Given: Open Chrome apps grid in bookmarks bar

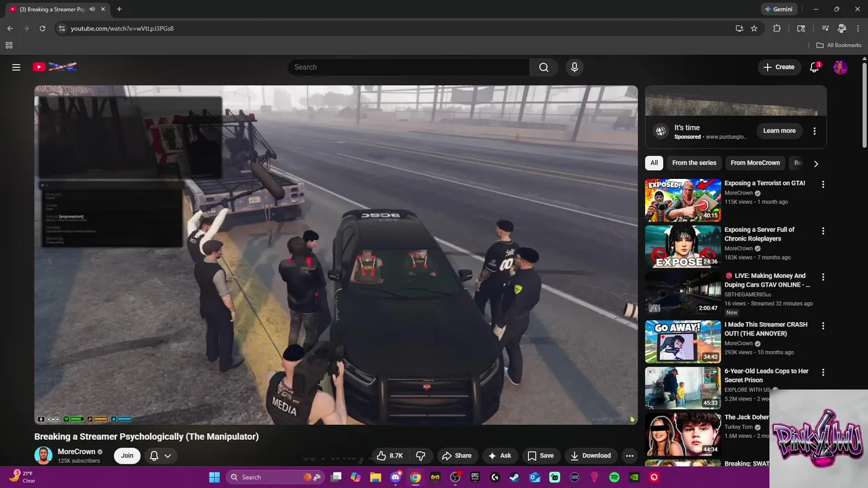Looking at the screenshot, I should (x=9, y=45).
